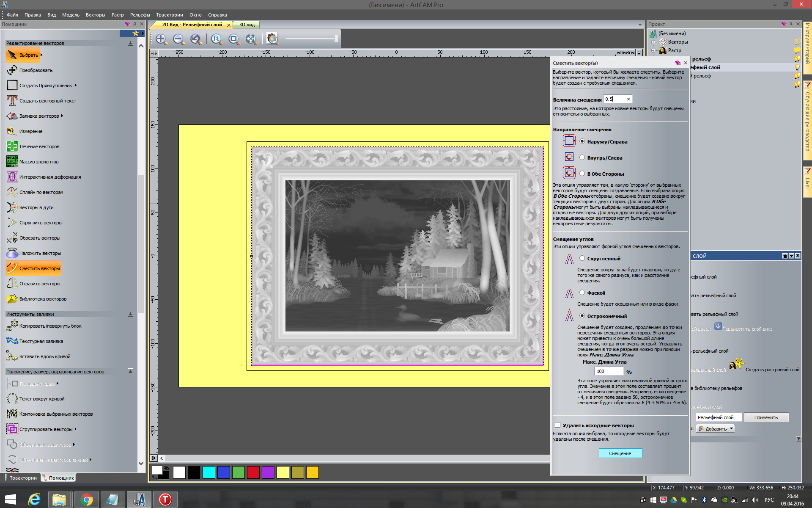Click the Текстурная заливка tool icon
This screenshot has width=812, height=508.
tap(12, 341)
